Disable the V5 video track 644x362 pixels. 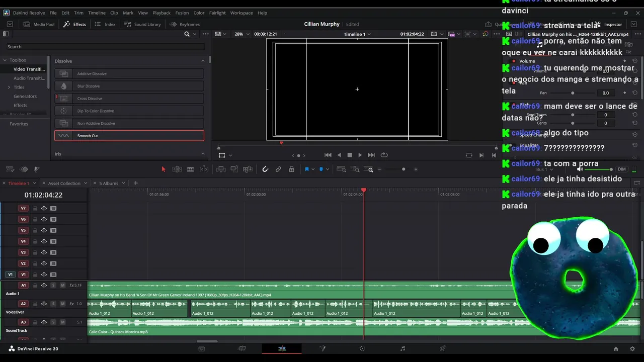(53, 230)
